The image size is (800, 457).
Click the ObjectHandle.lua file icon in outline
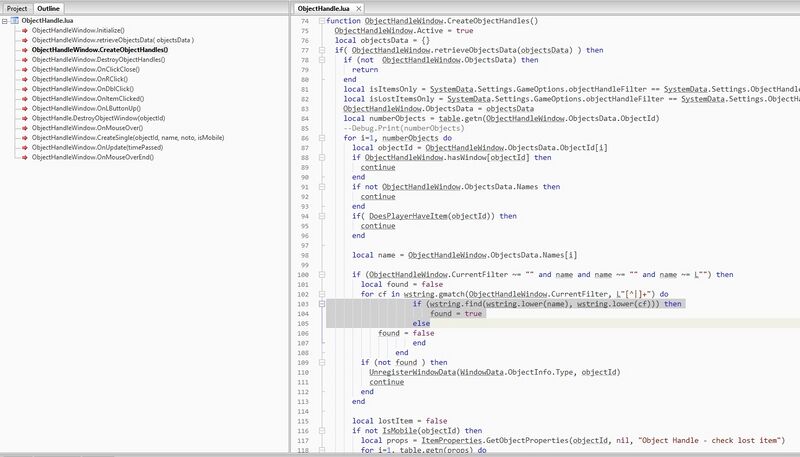click(14, 20)
